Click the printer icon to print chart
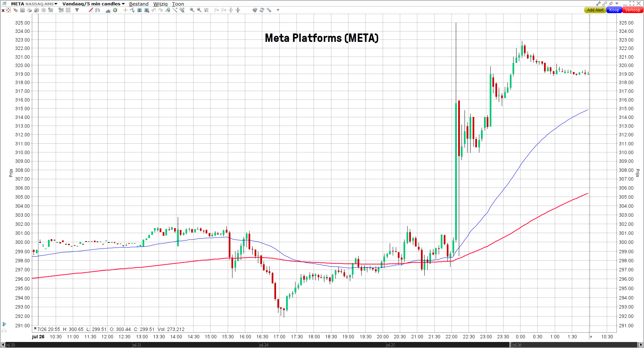 pos(30,10)
